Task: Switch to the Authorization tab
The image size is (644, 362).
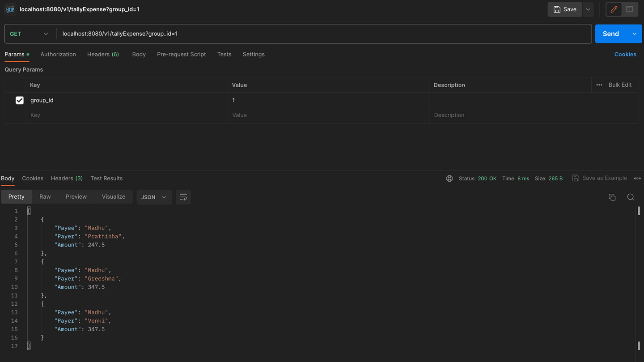Action: click(x=58, y=54)
